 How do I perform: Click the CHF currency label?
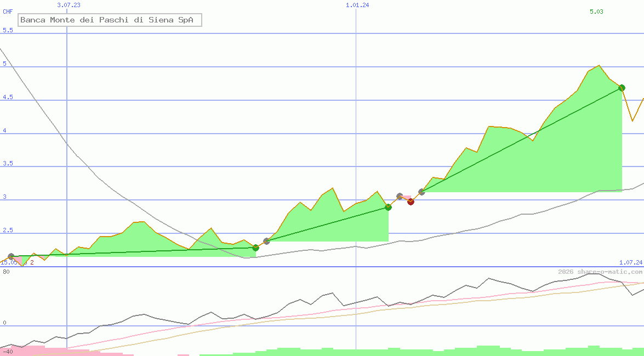pyautogui.click(x=8, y=12)
